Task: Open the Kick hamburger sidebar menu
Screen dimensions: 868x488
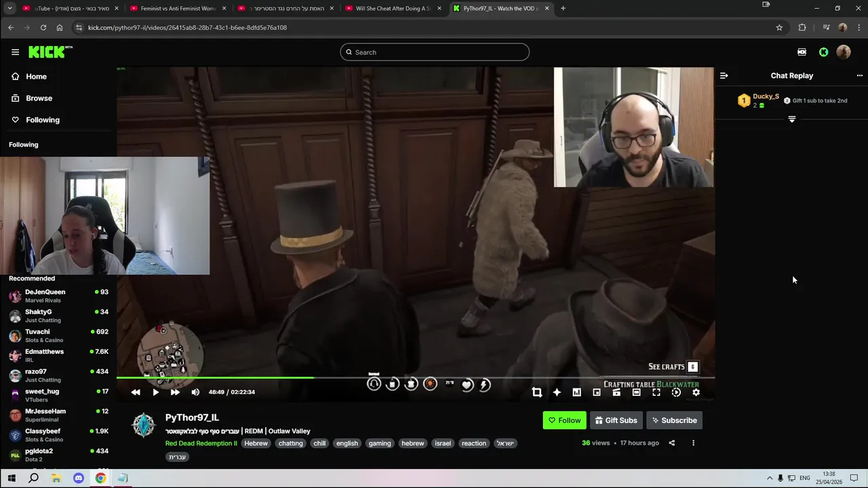Action: point(15,52)
